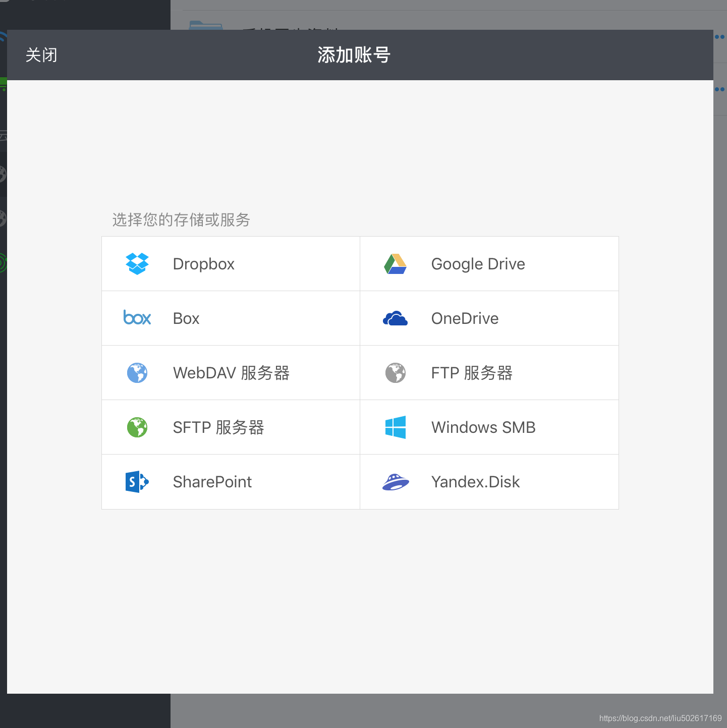This screenshot has height=728, width=727.
Task: Select the OneDrive label
Action: tap(465, 318)
